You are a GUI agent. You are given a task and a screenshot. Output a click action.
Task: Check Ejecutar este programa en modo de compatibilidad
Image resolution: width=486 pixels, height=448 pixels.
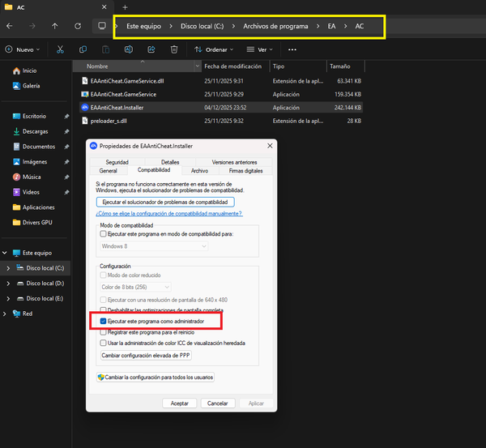click(x=103, y=233)
